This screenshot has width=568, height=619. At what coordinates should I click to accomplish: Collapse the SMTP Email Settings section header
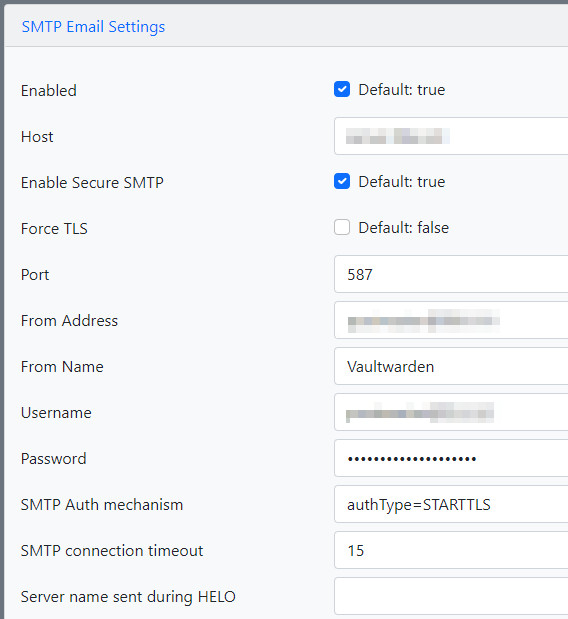coord(93,27)
